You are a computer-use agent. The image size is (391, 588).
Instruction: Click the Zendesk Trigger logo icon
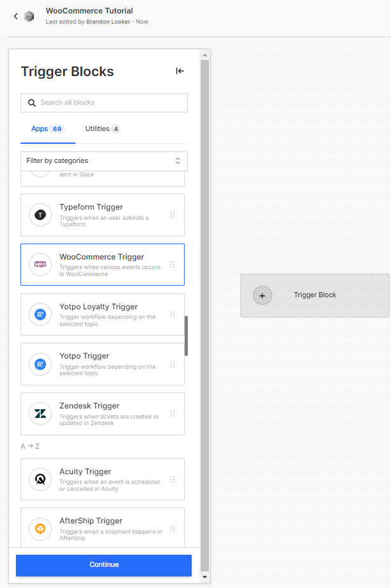coord(40,414)
